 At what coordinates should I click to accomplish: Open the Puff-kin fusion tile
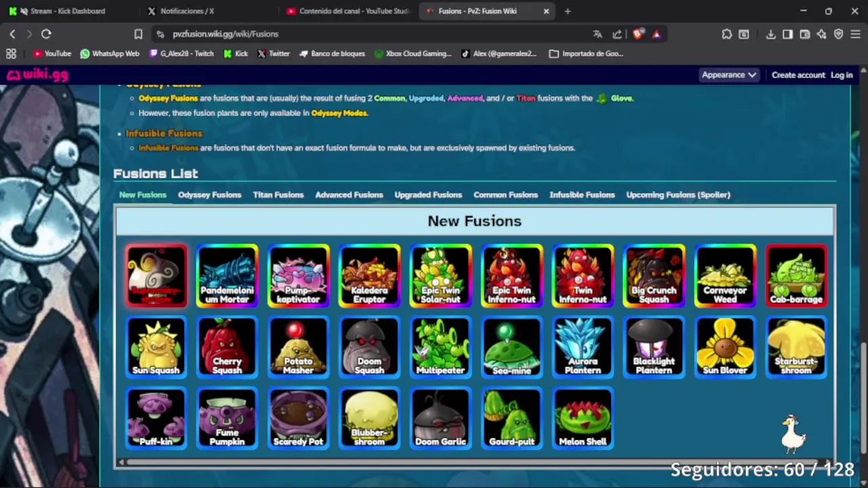click(x=156, y=418)
